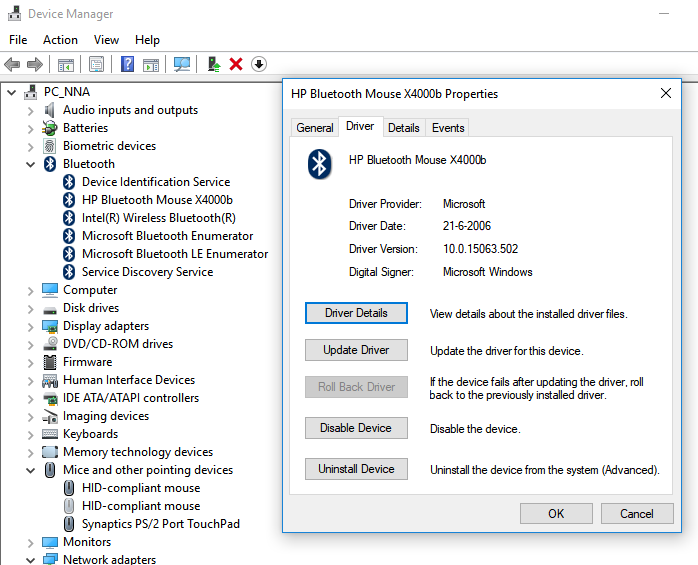The width and height of the screenshot is (698, 565).
Task: Expand the Monitors node
Action: [x=30, y=543]
